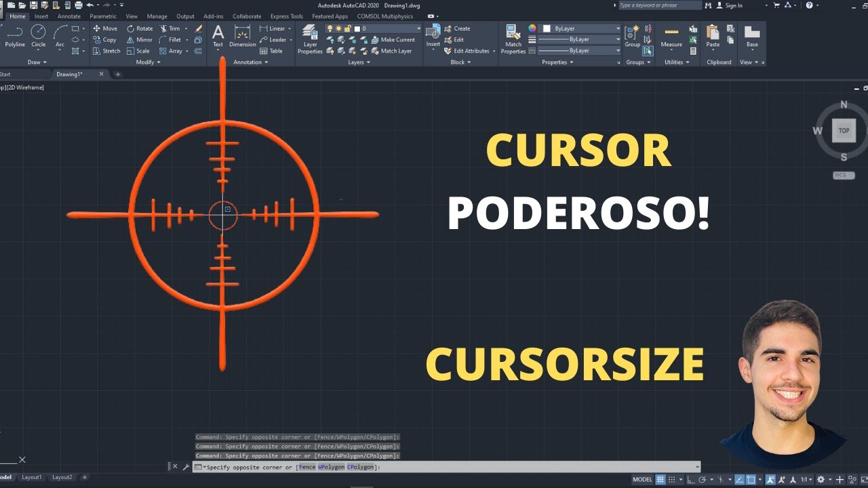Click the Dimension tool
Screen dimensions: 868x488
[x=242, y=37]
